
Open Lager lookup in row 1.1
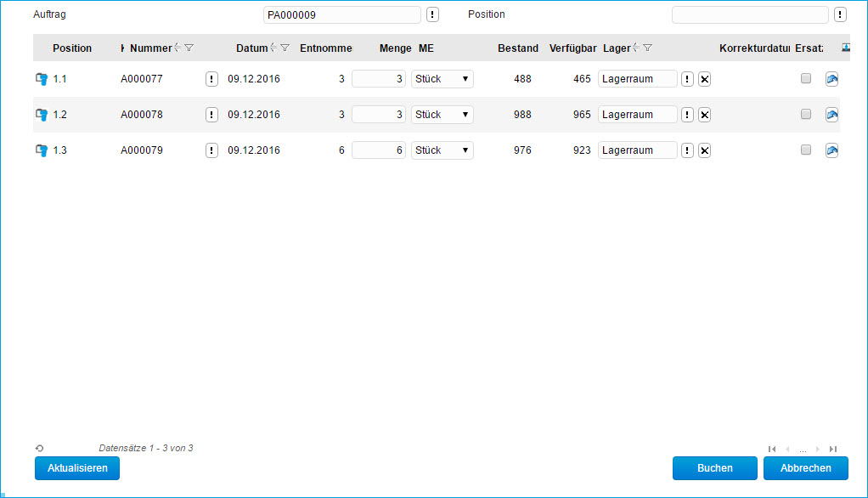coord(687,79)
